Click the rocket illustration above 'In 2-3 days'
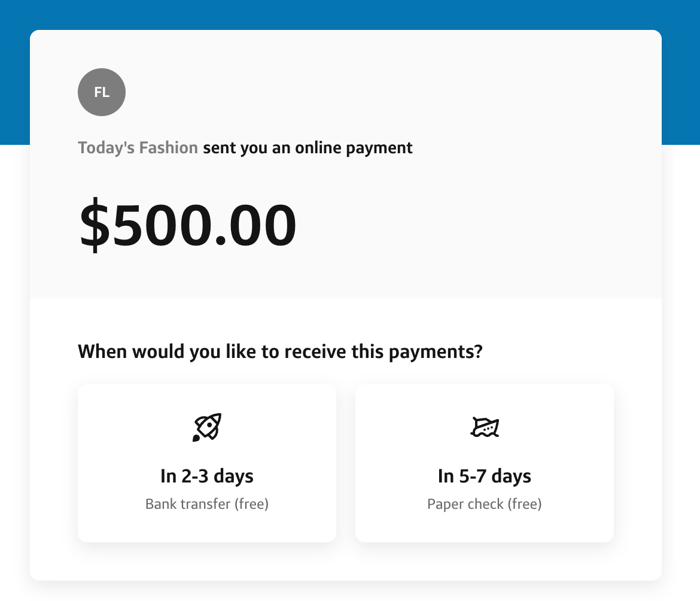 pyautogui.click(x=207, y=426)
